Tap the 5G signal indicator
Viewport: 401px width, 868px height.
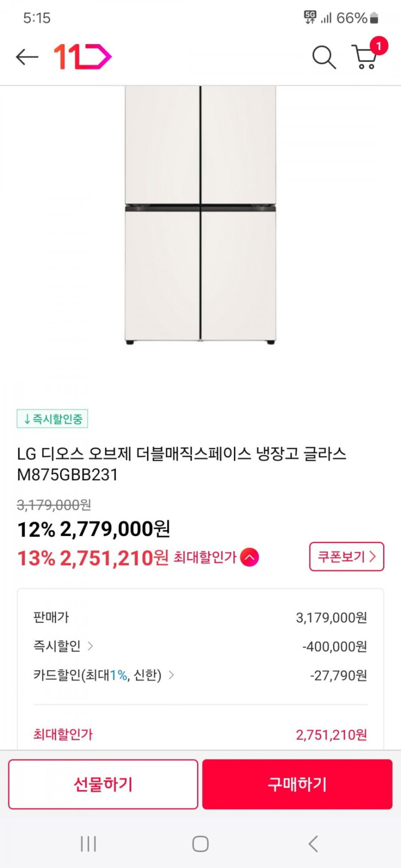[x=310, y=18]
